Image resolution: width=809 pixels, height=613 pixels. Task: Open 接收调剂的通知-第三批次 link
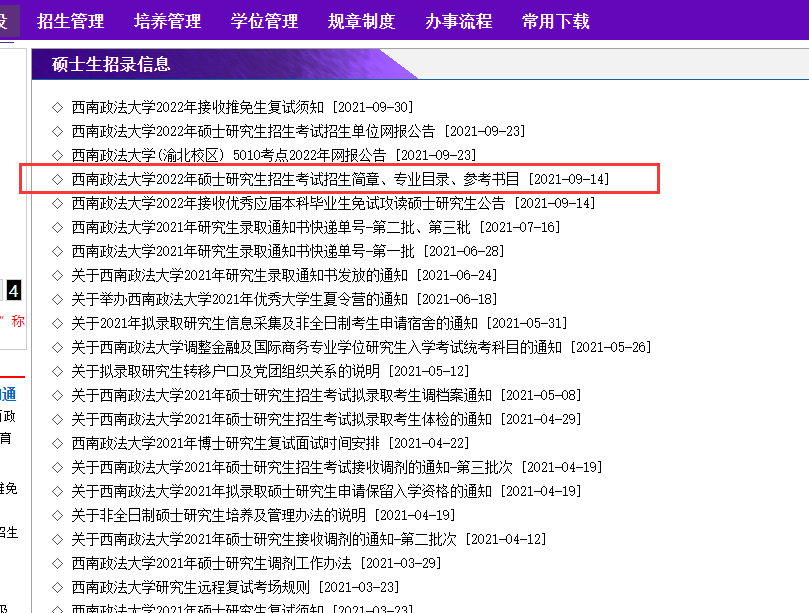(x=292, y=467)
